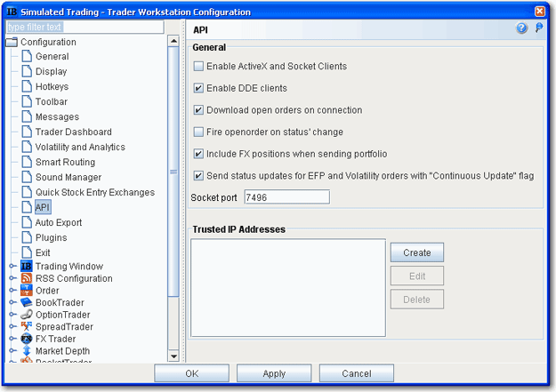The height and width of the screenshot is (392, 556).
Task: Expand the BookTrader node
Action: pyautogui.click(x=12, y=302)
